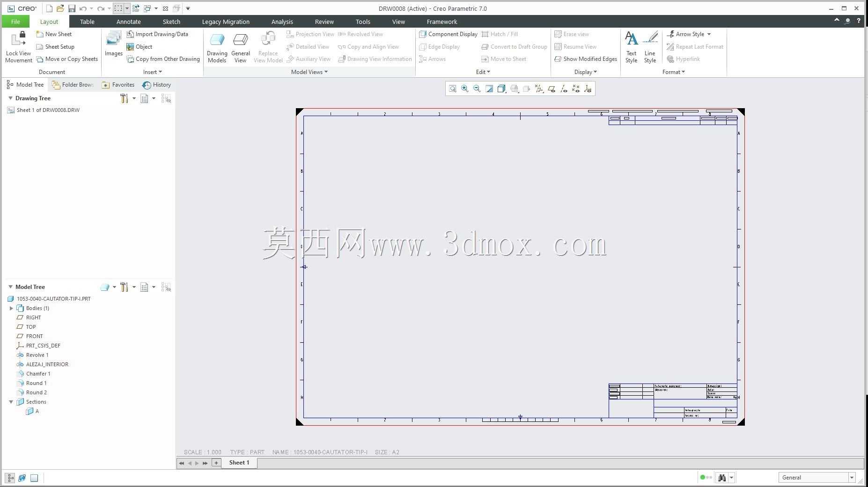Close the window using quick access X icon
Screen dimensions: 868x487
tap(165, 8)
